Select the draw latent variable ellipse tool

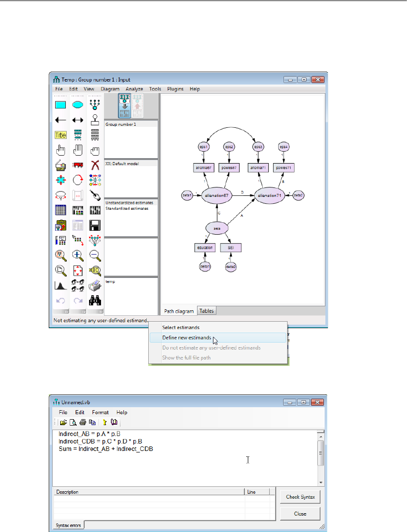point(78,105)
